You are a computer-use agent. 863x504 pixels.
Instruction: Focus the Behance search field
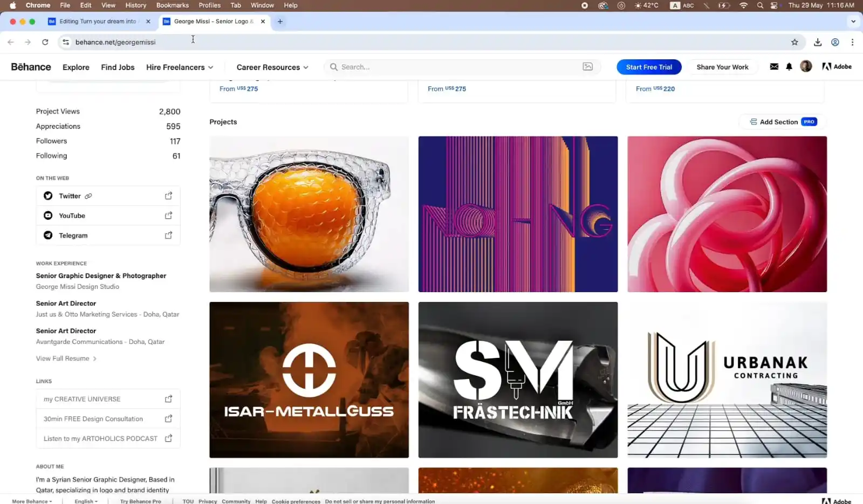(x=461, y=67)
